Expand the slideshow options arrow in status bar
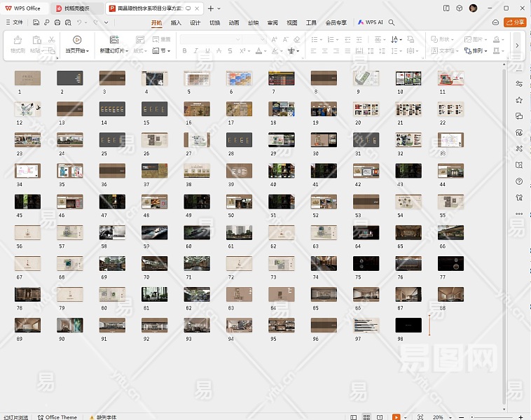 (x=406, y=417)
